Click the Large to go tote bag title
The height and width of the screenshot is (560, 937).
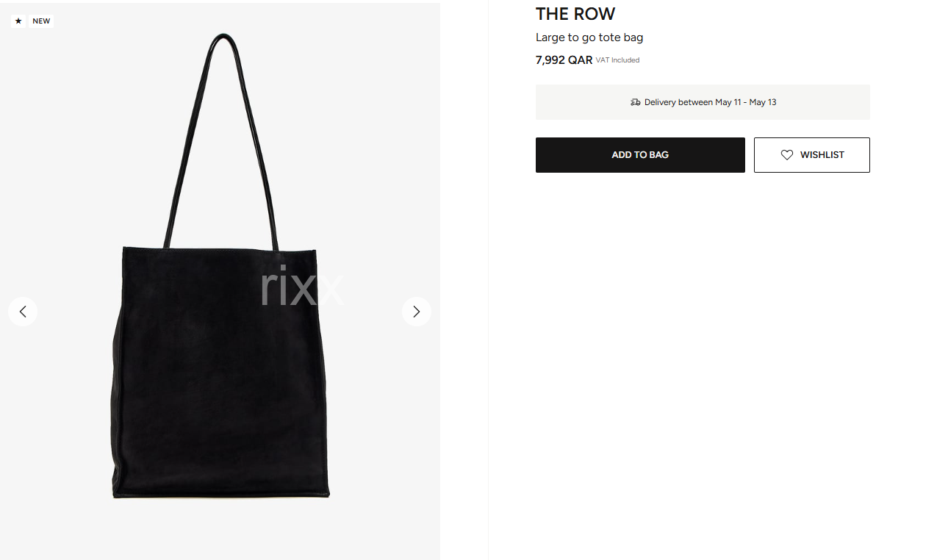click(589, 37)
